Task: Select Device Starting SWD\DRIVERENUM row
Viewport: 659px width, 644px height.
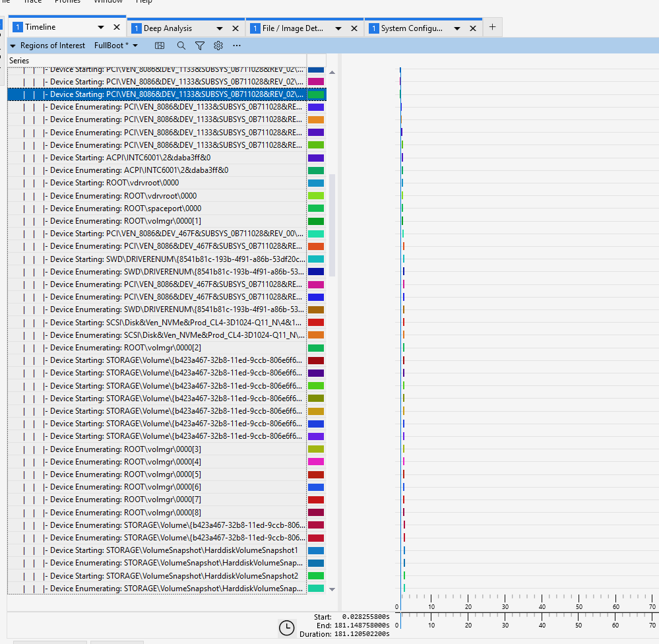Action: pyautogui.click(x=157, y=259)
